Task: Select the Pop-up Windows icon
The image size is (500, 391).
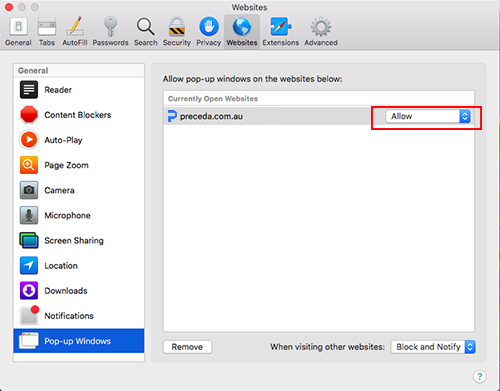Action: pos(29,341)
